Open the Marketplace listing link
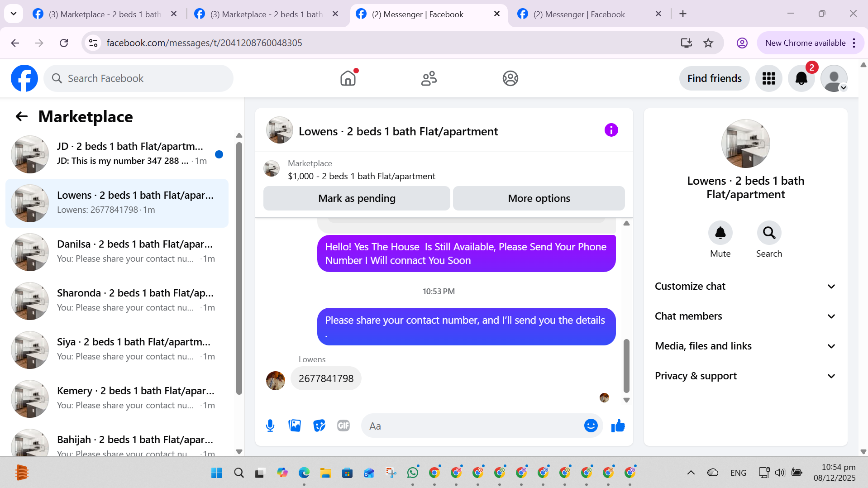 click(x=362, y=176)
